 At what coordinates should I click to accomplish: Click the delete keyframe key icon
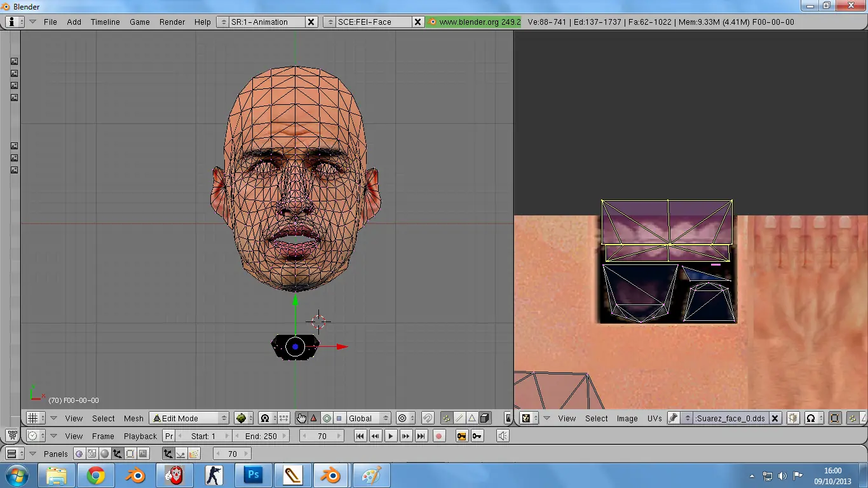pos(477,436)
